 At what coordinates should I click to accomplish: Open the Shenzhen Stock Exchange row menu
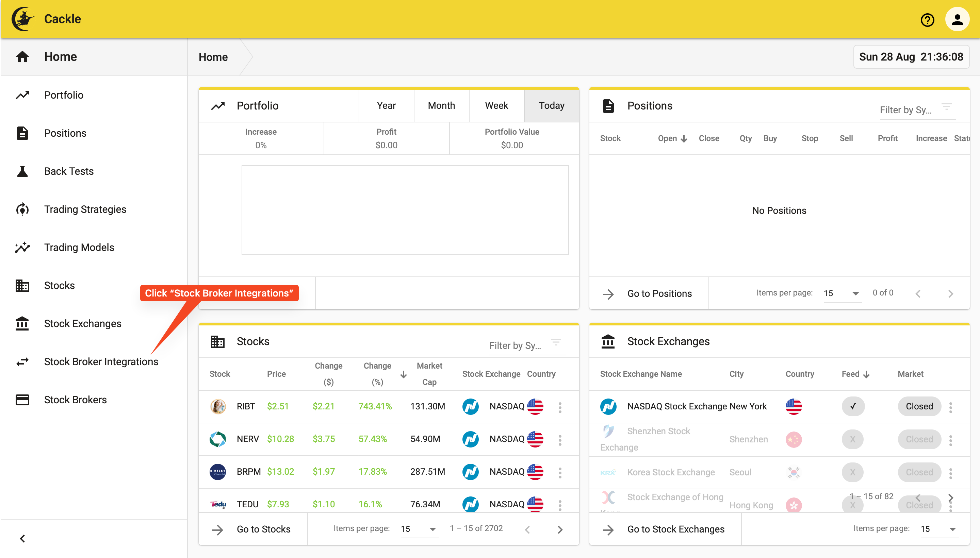pos(950,440)
